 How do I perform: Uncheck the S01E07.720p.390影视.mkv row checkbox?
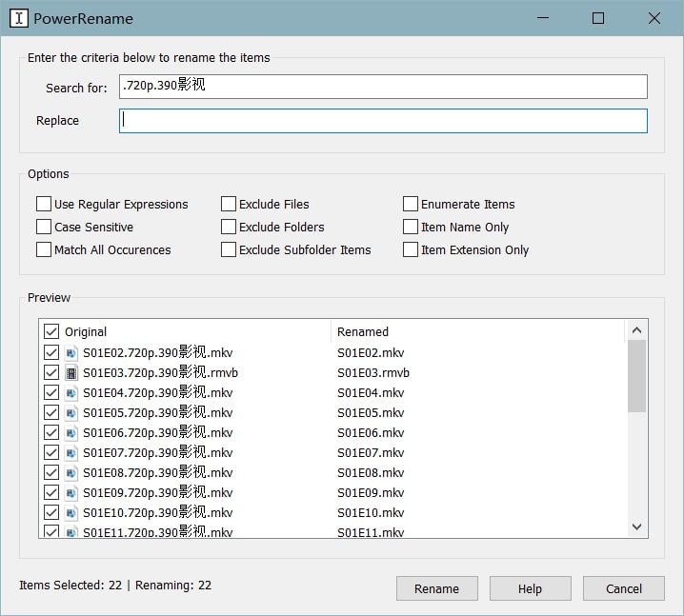(x=51, y=452)
